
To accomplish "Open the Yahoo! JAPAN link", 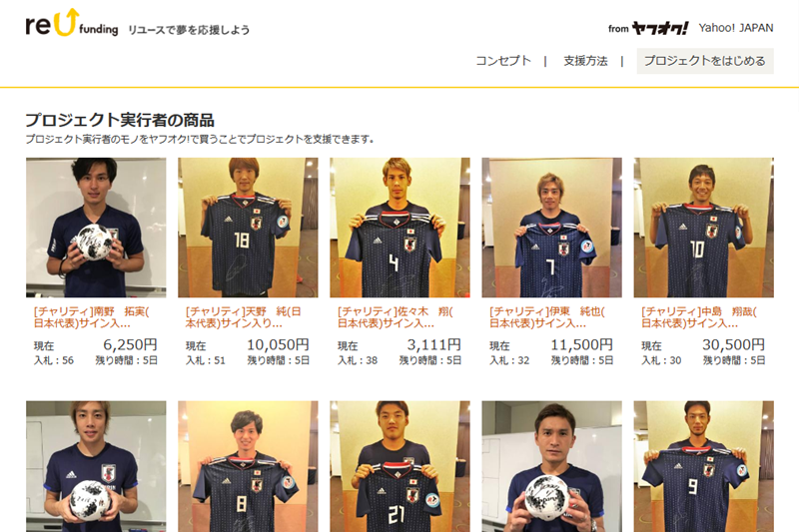I will pyautogui.click(x=736, y=28).
